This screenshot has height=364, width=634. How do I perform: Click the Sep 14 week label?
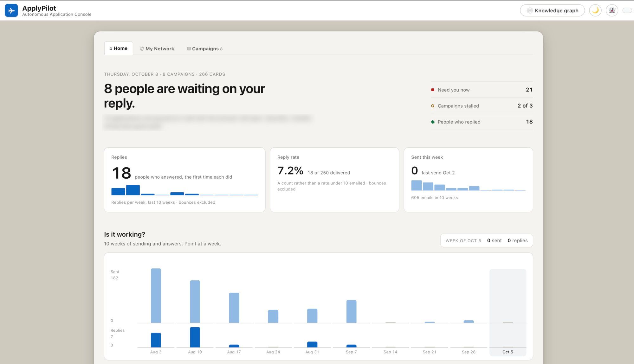(x=390, y=352)
